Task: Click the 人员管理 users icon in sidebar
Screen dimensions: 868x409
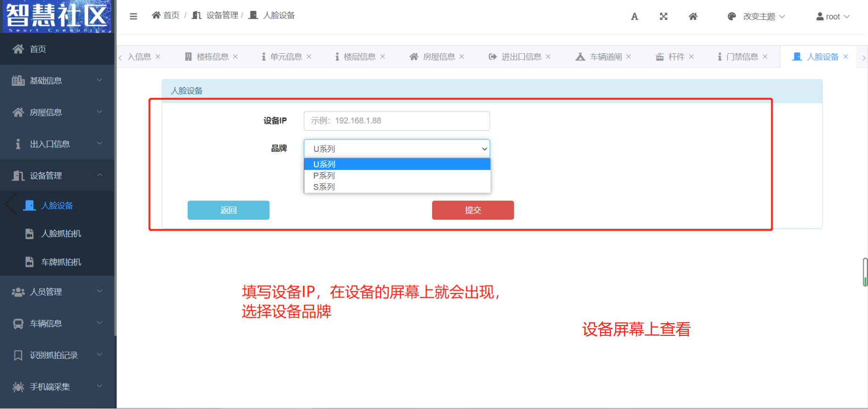Action: pyautogui.click(x=18, y=292)
